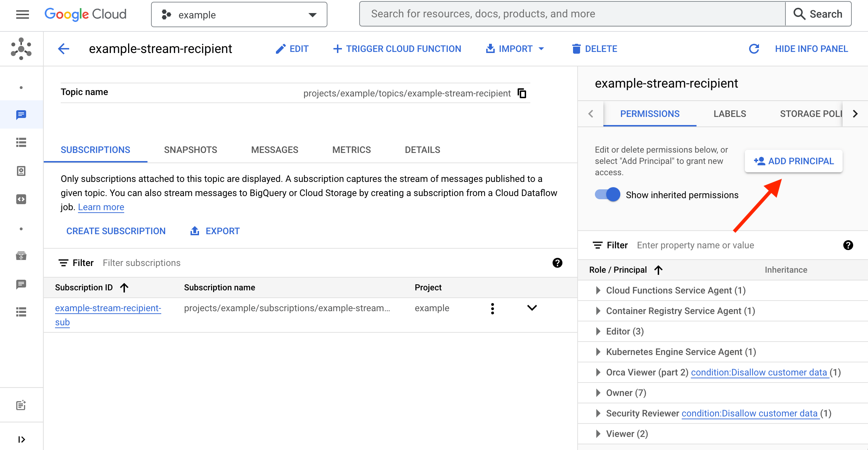868x450 pixels.
Task: Expand the Owner (7) role group
Action: point(598,392)
